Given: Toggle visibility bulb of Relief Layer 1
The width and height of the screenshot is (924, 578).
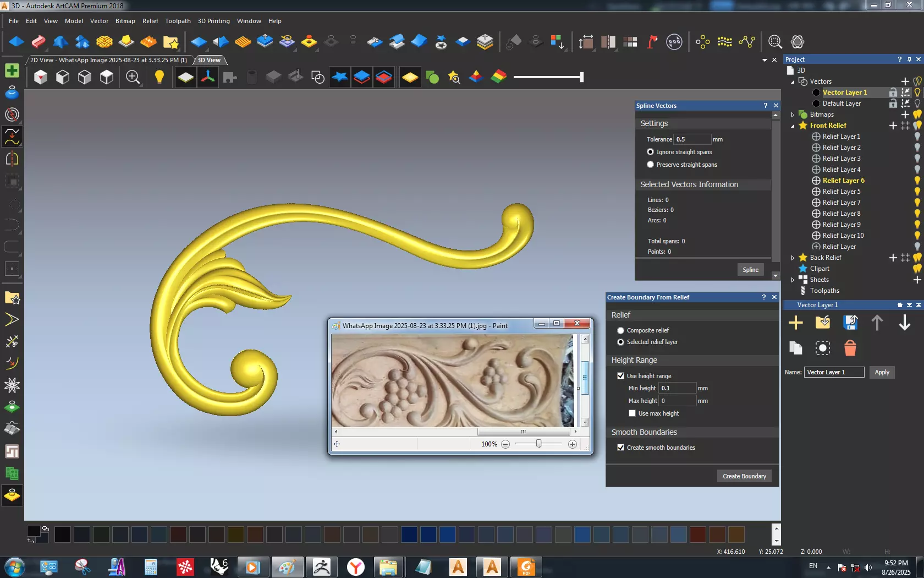Looking at the screenshot, I should tap(917, 137).
